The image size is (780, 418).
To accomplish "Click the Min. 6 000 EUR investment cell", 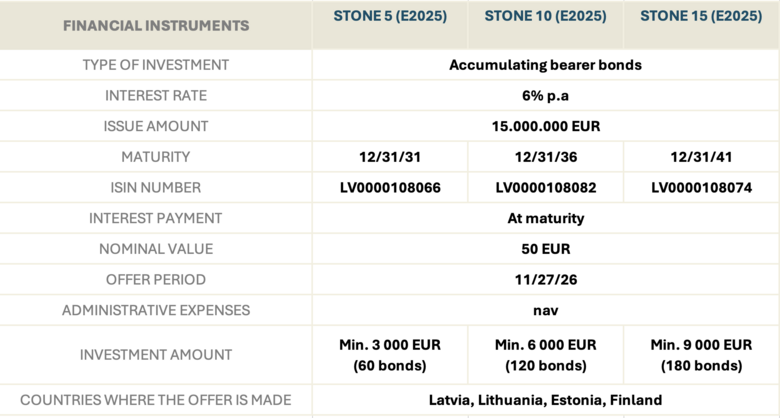I will point(545,355).
